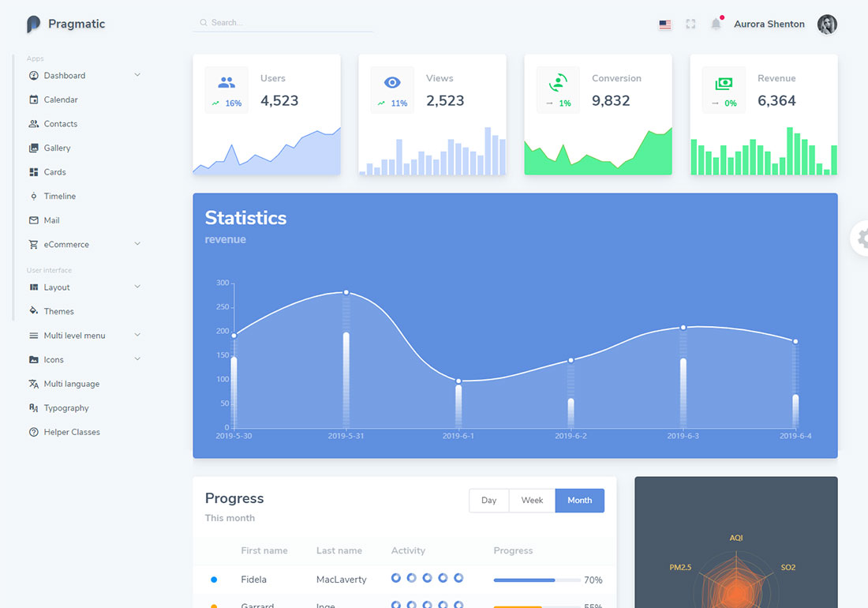Click the Calendar sidebar icon
Screen dimensions: 868x608
pyautogui.click(x=34, y=99)
